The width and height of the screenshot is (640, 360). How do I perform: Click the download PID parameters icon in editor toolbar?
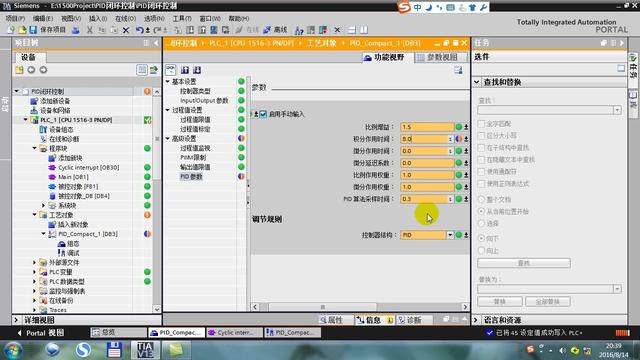point(197,70)
